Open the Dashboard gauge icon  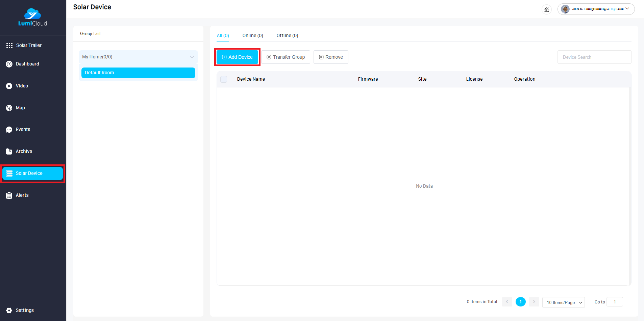click(x=9, y=64)
